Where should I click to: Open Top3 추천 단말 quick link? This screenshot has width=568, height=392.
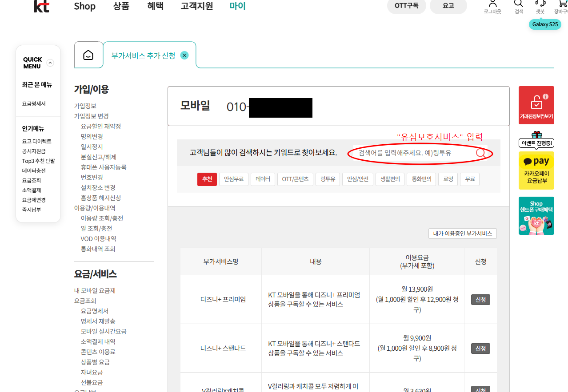tap(39, 161)
